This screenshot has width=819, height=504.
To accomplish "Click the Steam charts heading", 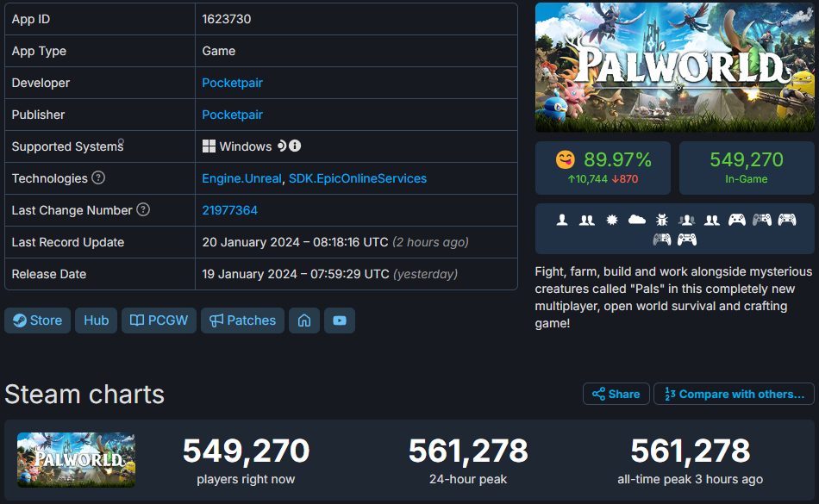I will pos(84,394).
